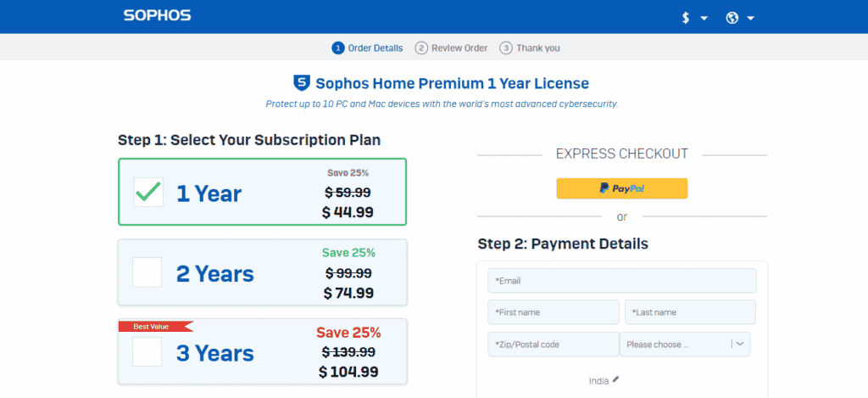Screen dimensions: 868x398
Task: Go to Review Order step
Action: click(459, 48)
